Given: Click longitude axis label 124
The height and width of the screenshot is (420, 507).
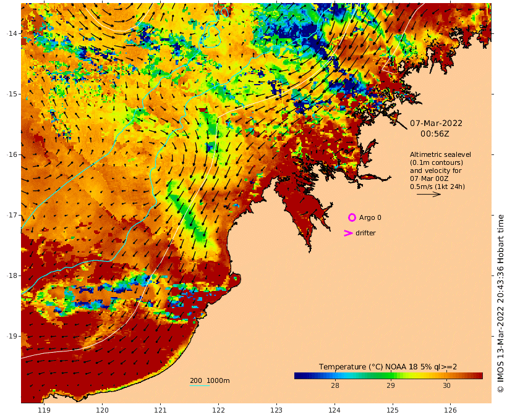Looking at the screenshot, I should pos(334,410).
